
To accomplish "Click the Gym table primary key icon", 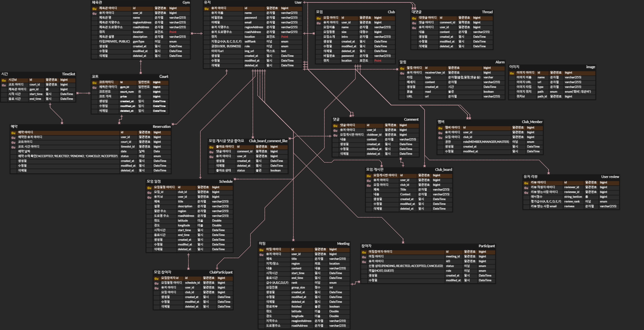I will point(94,9).
